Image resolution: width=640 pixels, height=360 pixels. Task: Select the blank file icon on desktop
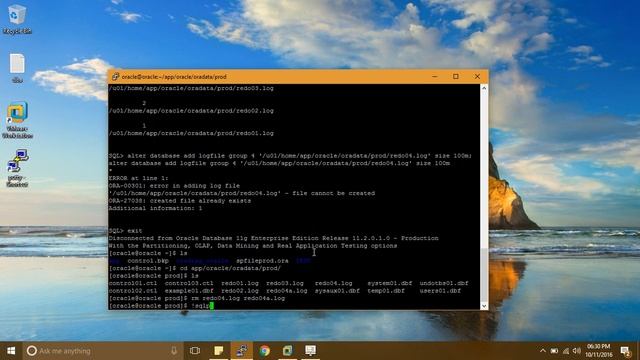tap(17, 68)
